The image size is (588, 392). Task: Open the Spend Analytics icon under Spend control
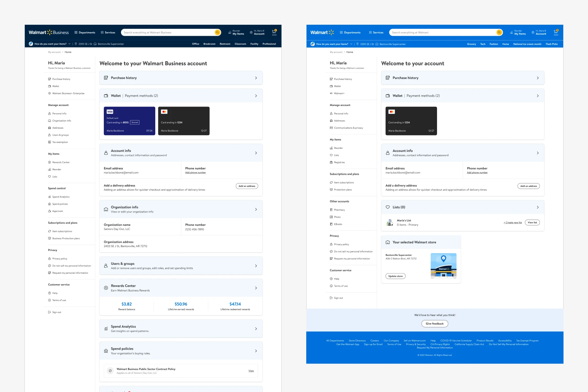[x=49, y=197]
